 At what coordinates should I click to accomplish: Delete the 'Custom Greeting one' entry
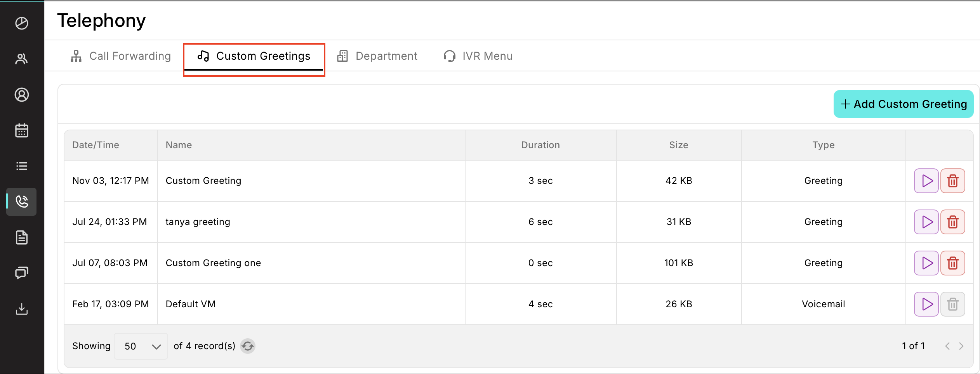point(952,263)
